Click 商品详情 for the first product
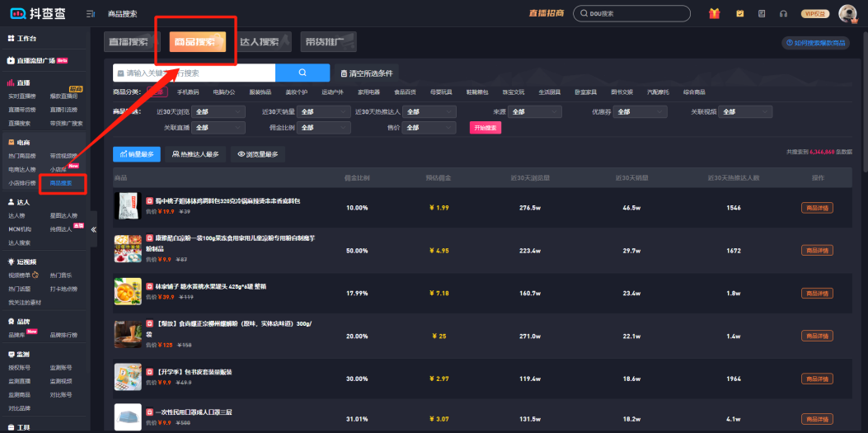 click(816, 207)
